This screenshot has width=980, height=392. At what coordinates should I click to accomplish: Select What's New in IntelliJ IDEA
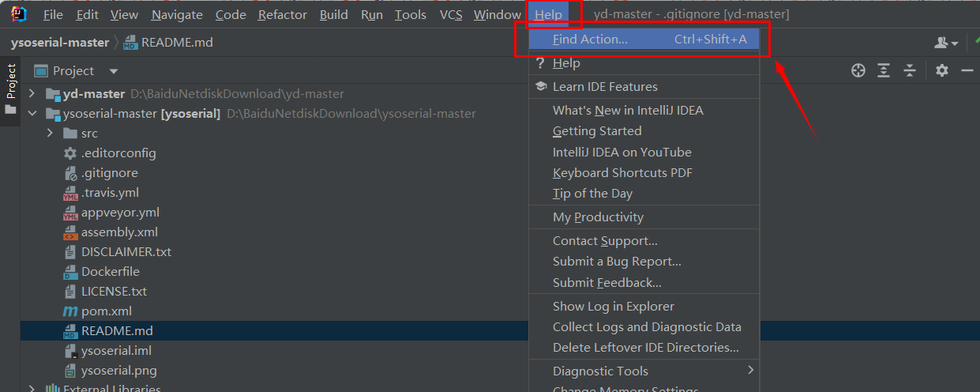click(x=644, y=111)
